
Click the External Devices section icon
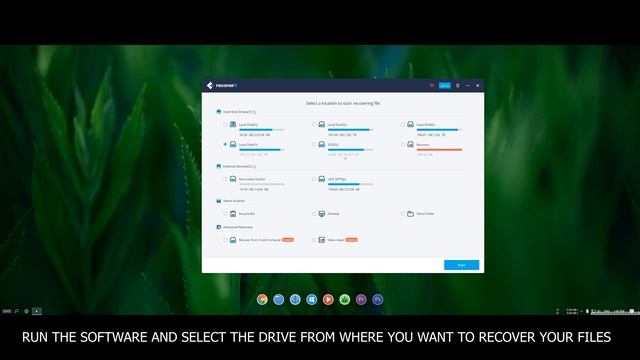(x=219, y=166)
